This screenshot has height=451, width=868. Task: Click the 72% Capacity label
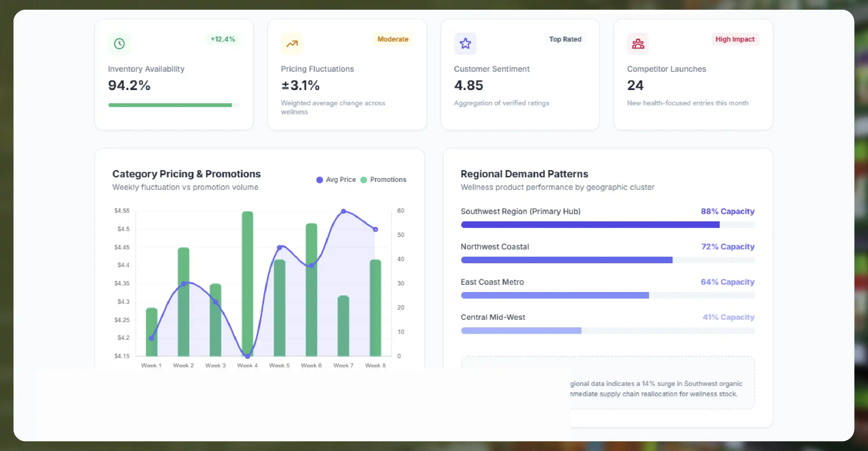tap(728, 247)
